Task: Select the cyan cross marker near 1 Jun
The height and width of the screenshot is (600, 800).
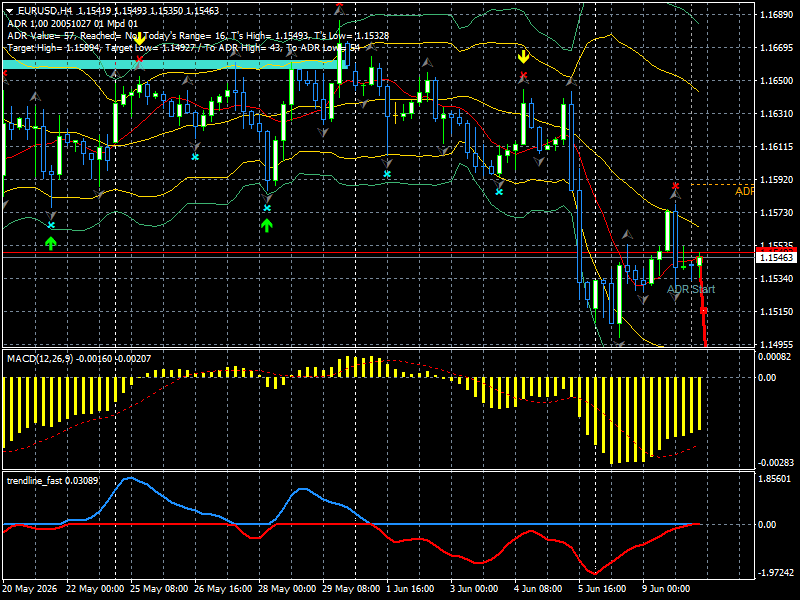Action: tap(387, 174)
